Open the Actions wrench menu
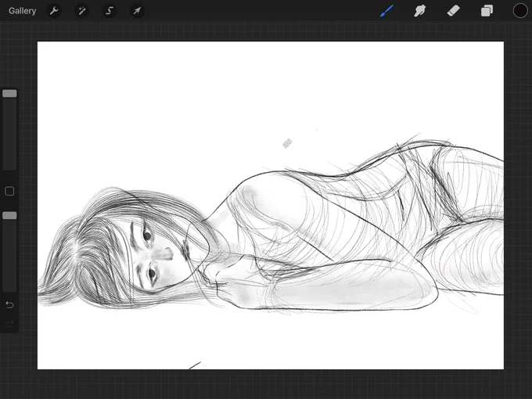 [x=54, y=11]
